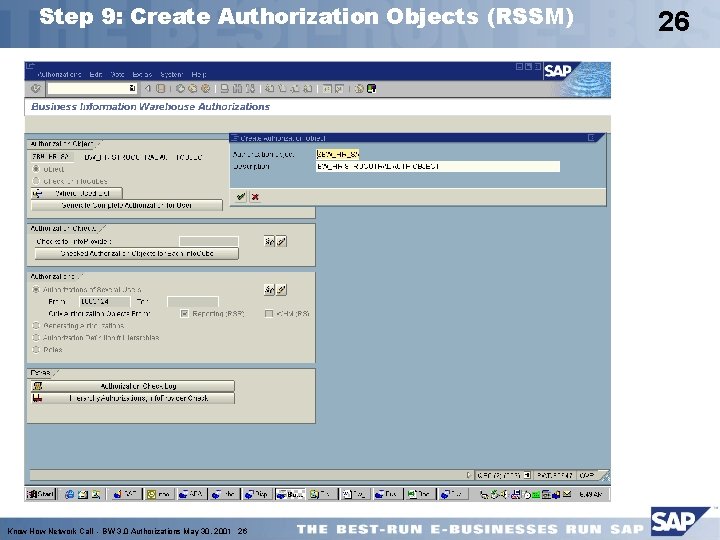Click the SAP window system menu icon

click(x=30, y=66)
